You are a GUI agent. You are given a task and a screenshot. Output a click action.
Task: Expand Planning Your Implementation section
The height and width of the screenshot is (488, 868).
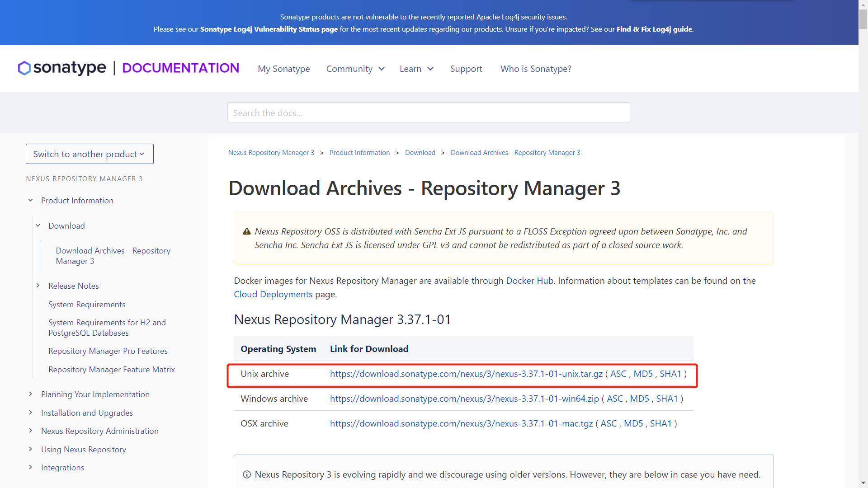(x=31, y=394)
